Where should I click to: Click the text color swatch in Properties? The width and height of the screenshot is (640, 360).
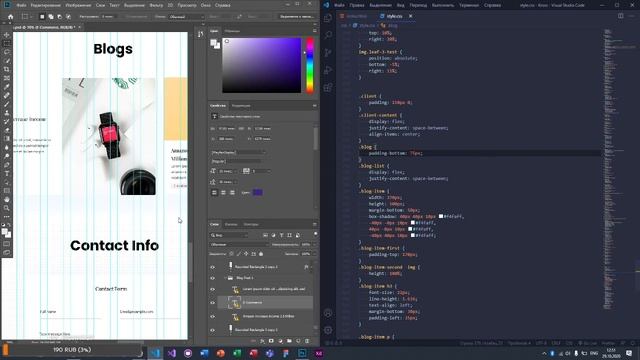coord(258,192)
